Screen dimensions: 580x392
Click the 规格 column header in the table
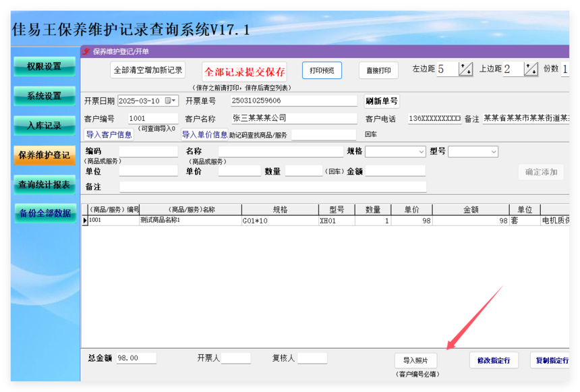pos(280,210)
